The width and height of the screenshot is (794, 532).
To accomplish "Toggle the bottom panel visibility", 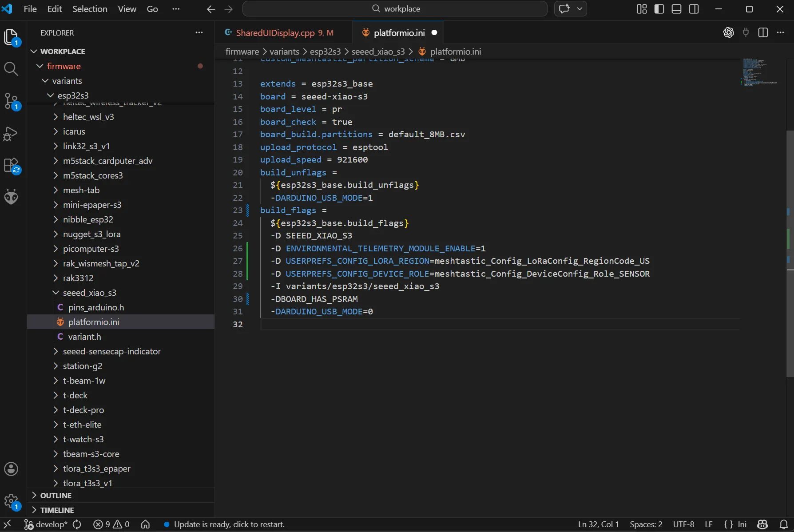I will [x=676, y=9].
